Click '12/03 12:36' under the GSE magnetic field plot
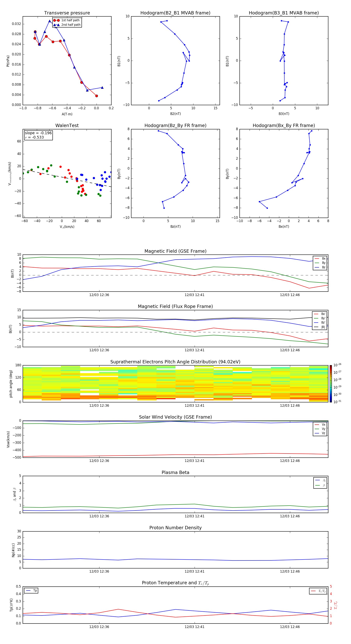The image size is (351, 644). click(x=99, y=295)
